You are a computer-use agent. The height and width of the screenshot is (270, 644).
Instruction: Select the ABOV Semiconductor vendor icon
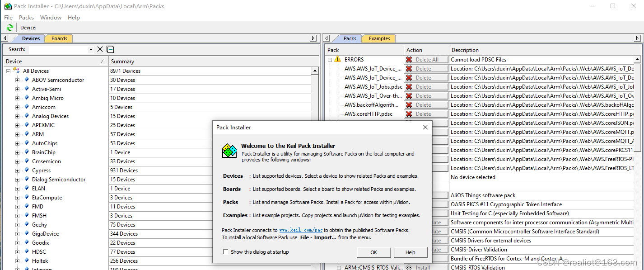pyautogui.click(x=27, y=80)
